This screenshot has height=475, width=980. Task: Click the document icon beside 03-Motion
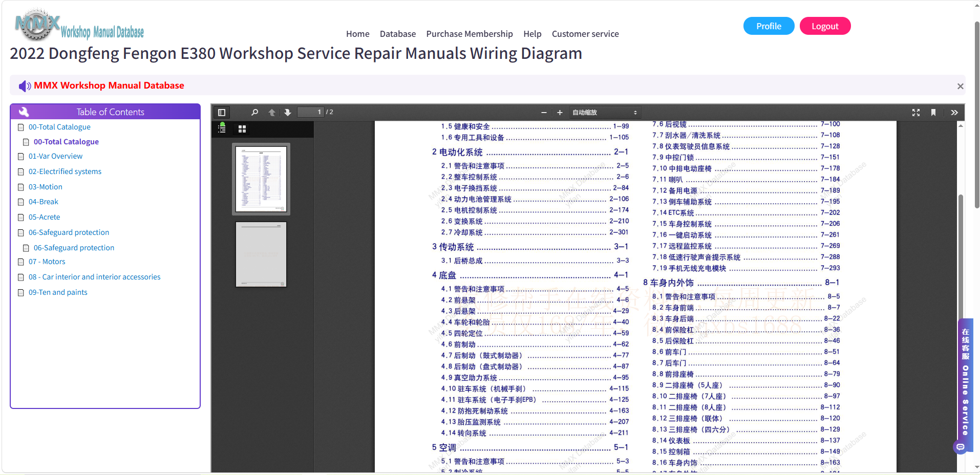tap(21, 187)
